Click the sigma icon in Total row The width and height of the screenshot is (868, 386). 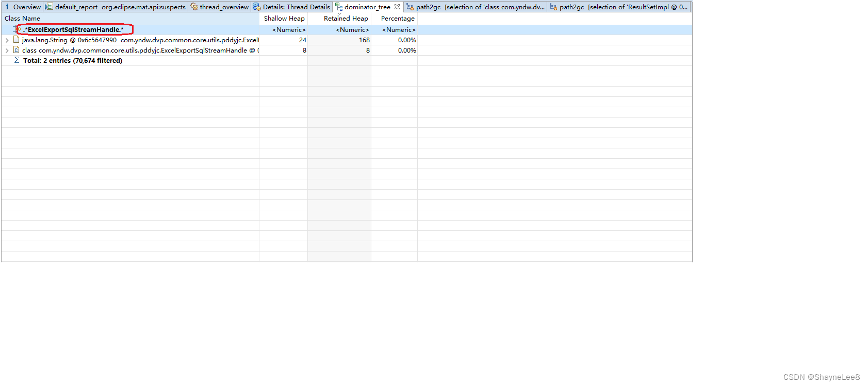17,60
